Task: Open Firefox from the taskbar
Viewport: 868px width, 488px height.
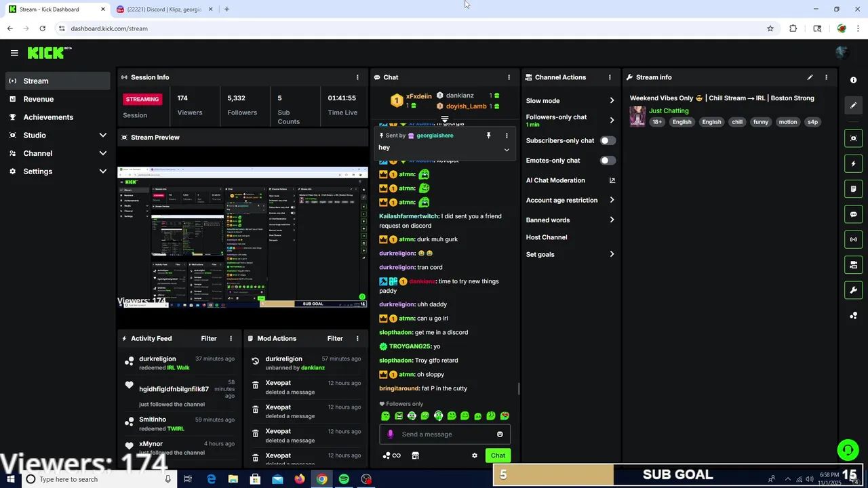Action: click(300, 479)
